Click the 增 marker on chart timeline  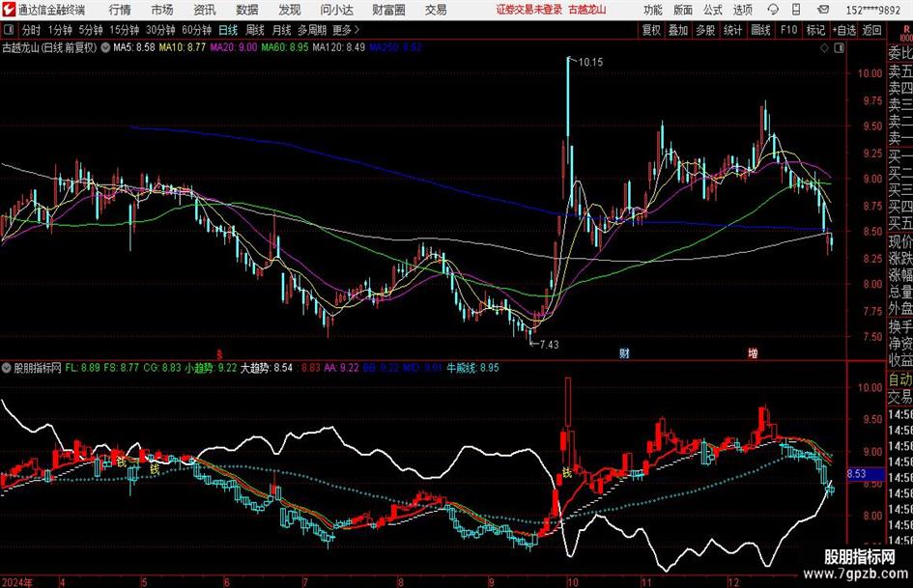(x=753, y=353)
